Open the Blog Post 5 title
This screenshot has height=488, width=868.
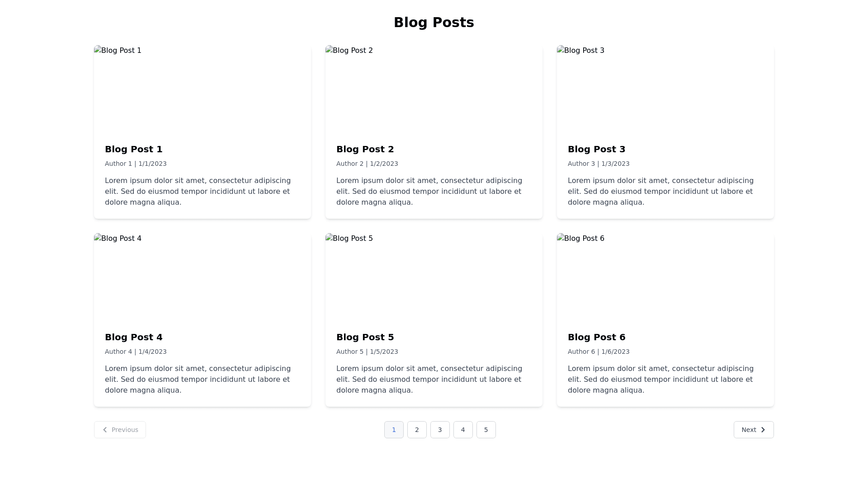point(365,337)
